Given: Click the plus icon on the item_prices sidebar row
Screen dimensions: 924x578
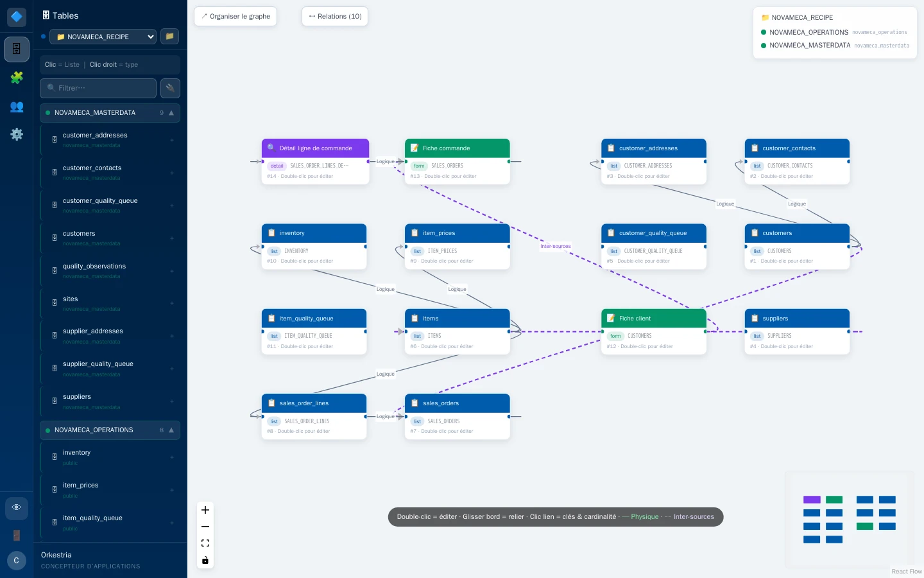Looking at the screenshot, I should coord(172,490).
